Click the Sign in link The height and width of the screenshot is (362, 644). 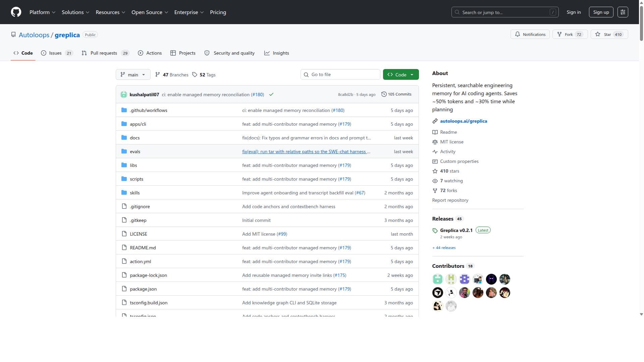(574, 12)
